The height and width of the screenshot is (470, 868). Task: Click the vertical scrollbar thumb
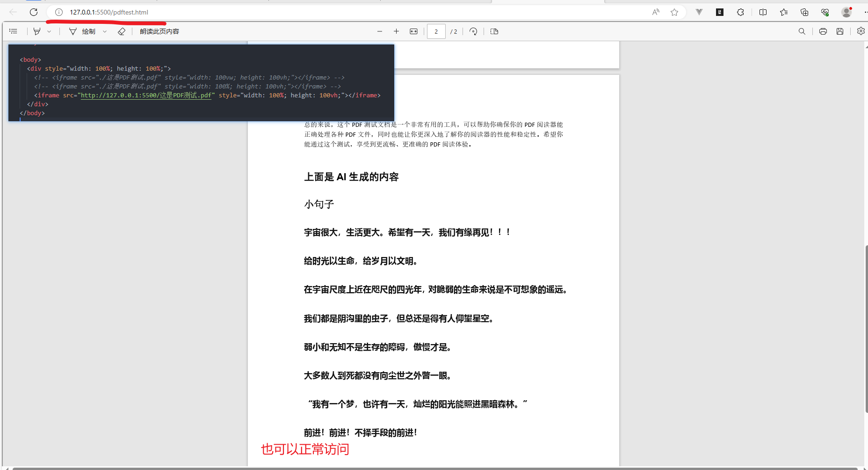(866, 329)
